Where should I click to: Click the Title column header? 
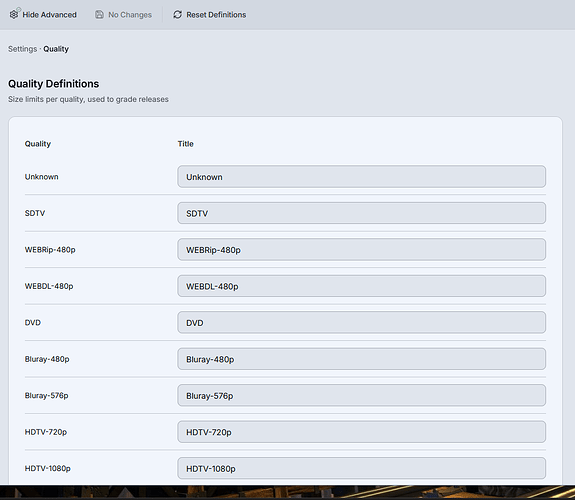186,144
